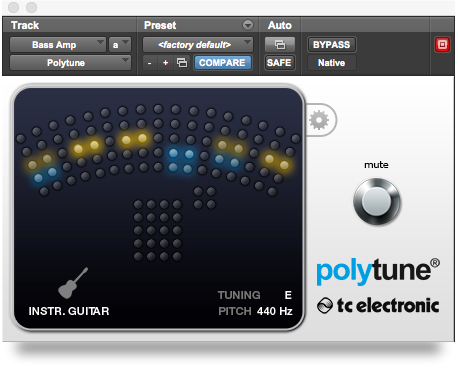
Task: Click the TUNING E value
Action: 288,295
